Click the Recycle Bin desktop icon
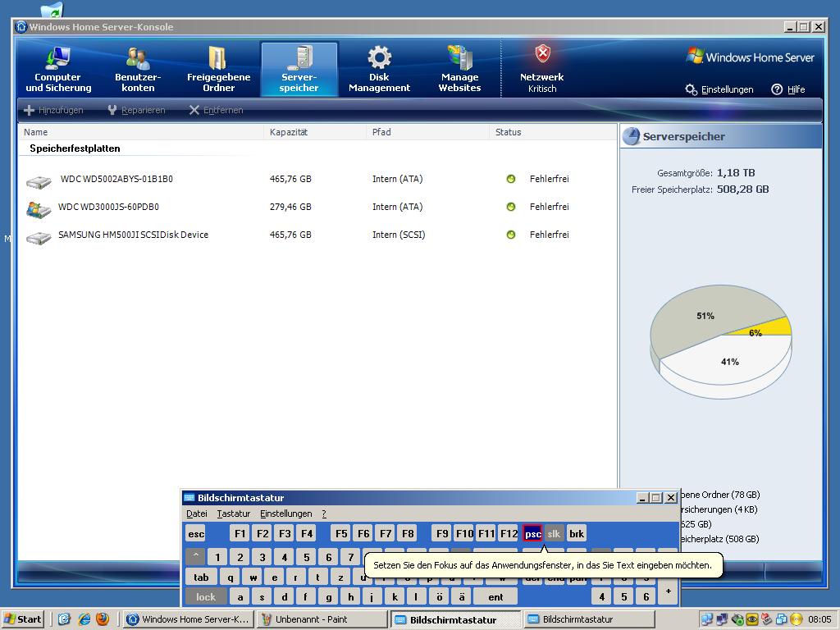Screen dimensions: 840x630 (x=52, y=9)
